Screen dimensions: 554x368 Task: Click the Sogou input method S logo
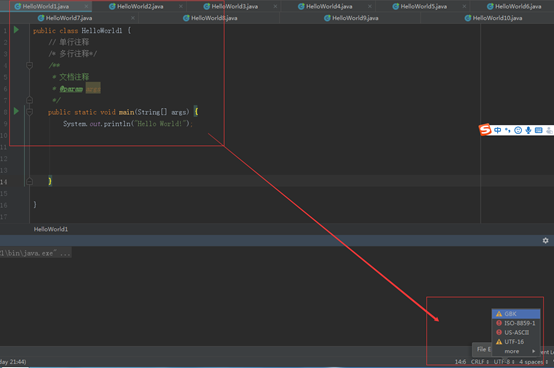coord(485,130)
